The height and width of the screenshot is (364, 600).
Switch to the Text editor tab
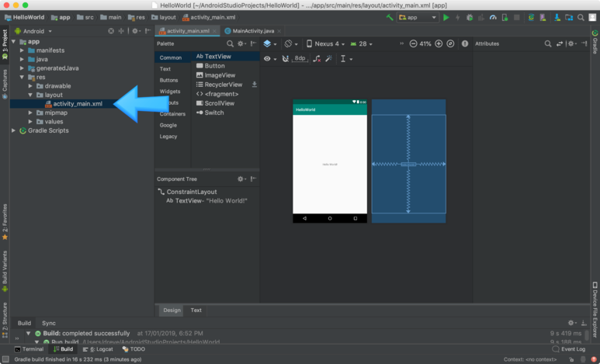point(196,310)
